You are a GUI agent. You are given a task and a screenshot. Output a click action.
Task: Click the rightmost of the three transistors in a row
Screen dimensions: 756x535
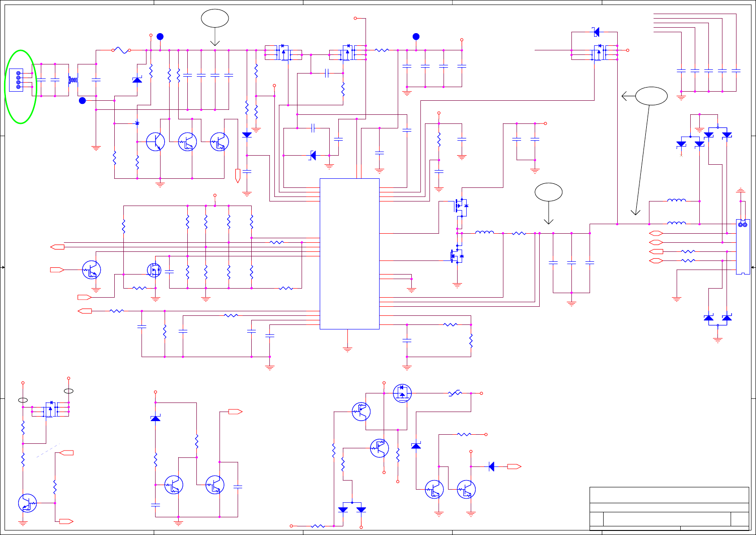point(219,142)
